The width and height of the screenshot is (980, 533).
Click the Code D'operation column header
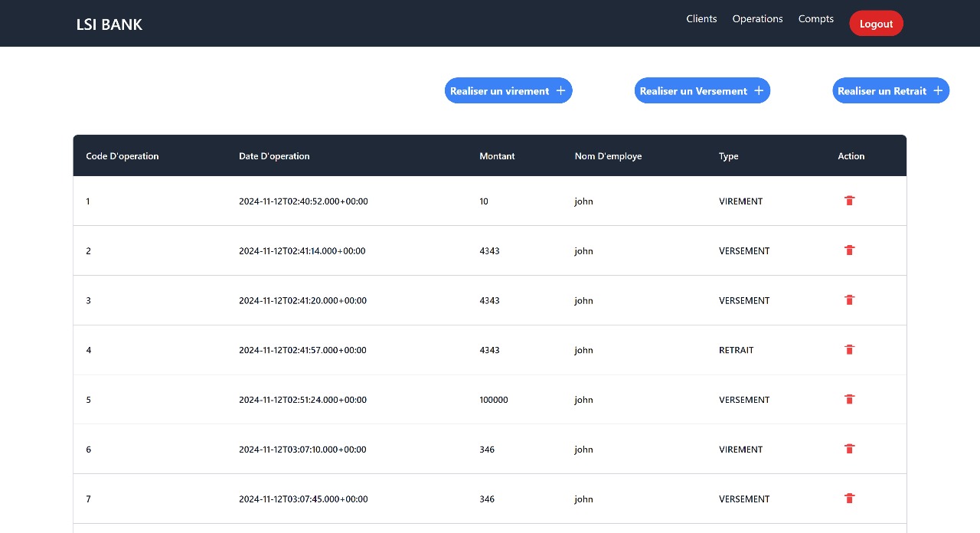[122, 156]
